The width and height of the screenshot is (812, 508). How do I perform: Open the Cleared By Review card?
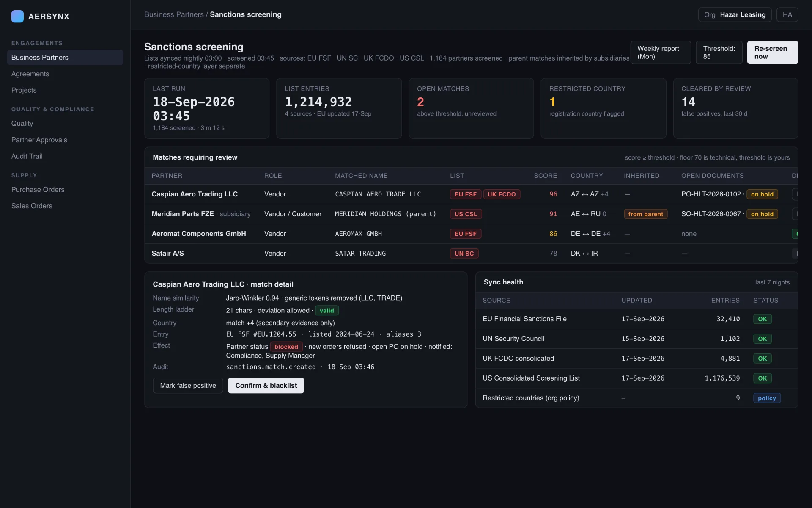(x=735, y=108)
